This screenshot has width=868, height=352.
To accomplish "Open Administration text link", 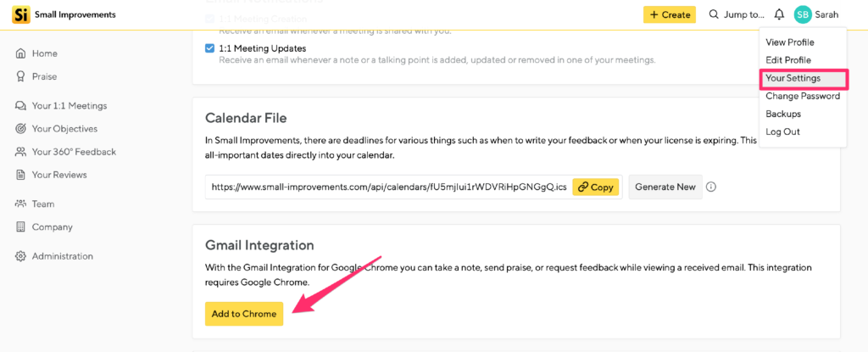I will pyautogui.click(x=63, y=256).
